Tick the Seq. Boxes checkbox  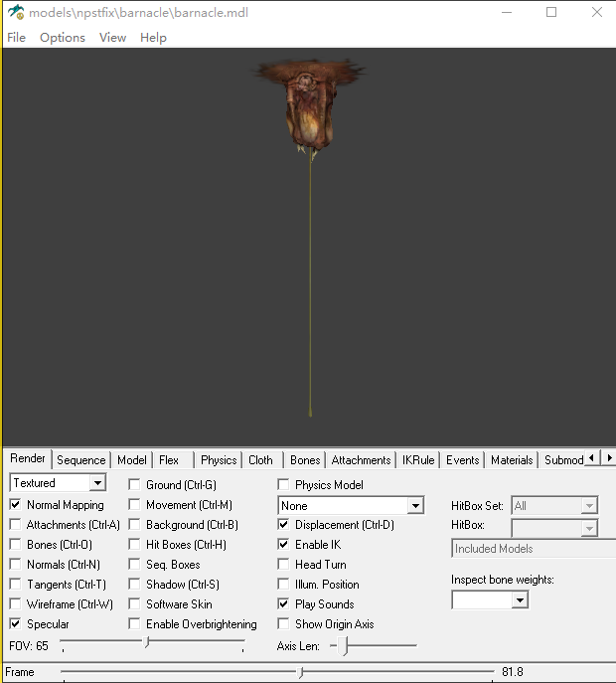pyautogui.click(x=134, y=564)
